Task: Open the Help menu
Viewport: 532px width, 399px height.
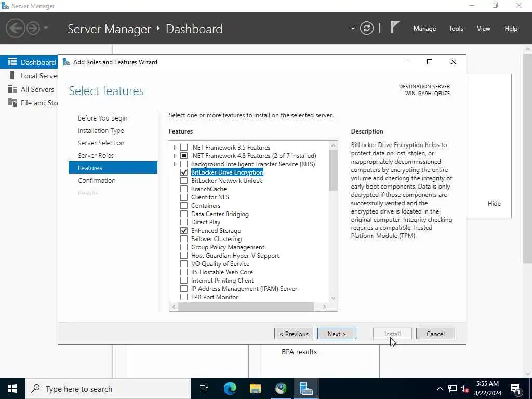Action: coord(511,29)
